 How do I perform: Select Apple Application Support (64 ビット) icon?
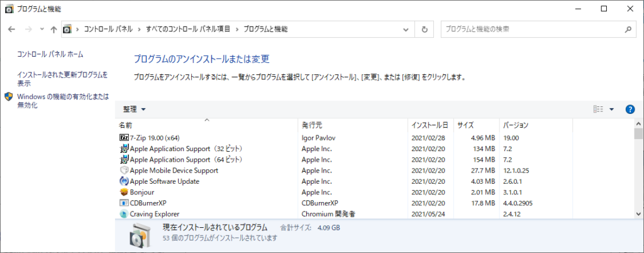[x=124, y=159]
